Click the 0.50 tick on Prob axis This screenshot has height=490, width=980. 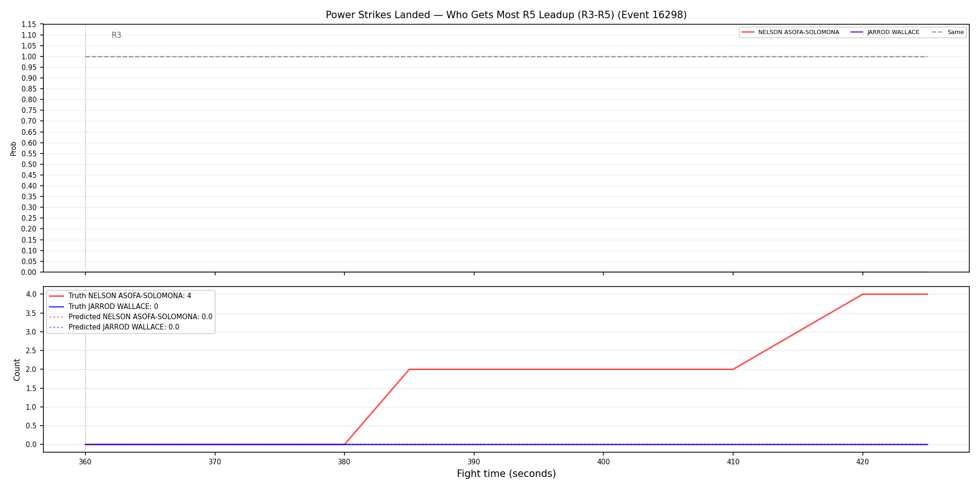(x=29, y=164)
